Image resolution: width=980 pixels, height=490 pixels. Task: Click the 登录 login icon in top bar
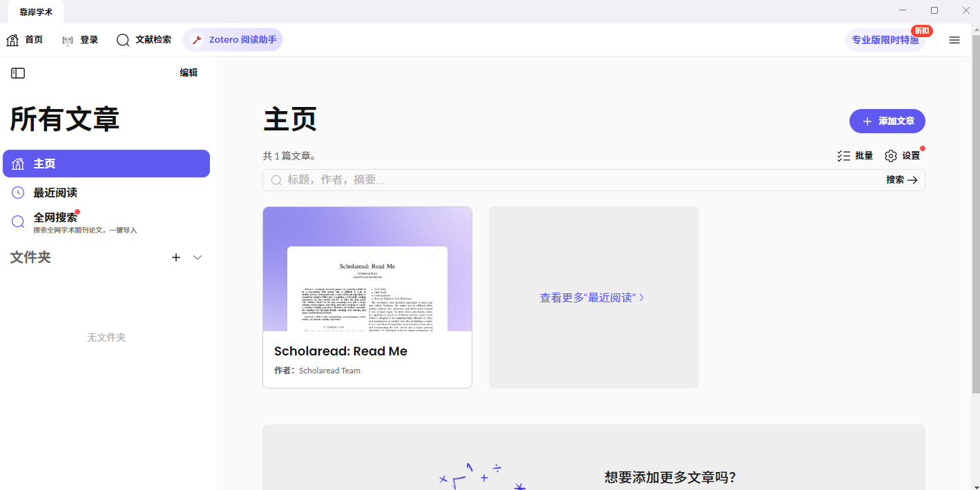[x=67, y=39]
